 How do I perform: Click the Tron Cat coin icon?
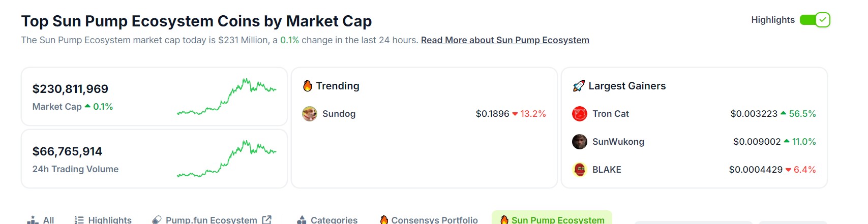point(579,114)
